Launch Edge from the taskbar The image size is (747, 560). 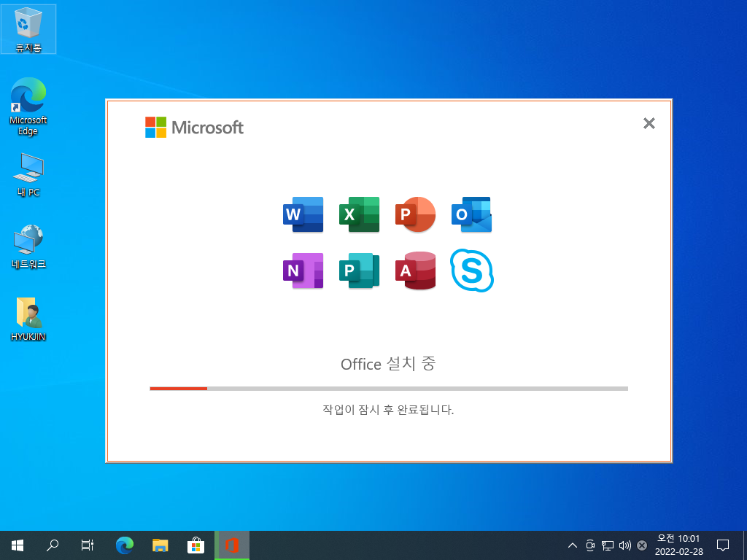click(x=125, y=545)
